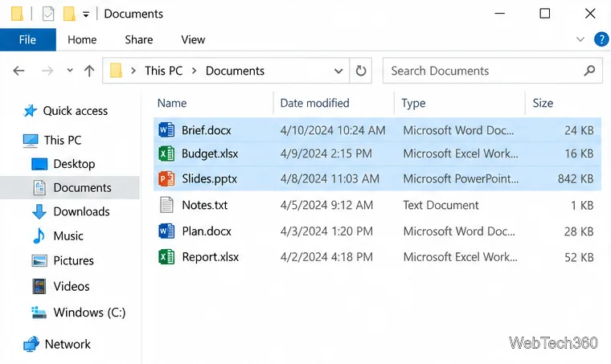Image resolution: width=611 pixels, height=364 pixels.
Task: Select the file Plan.docx
Action: point(207,231)
